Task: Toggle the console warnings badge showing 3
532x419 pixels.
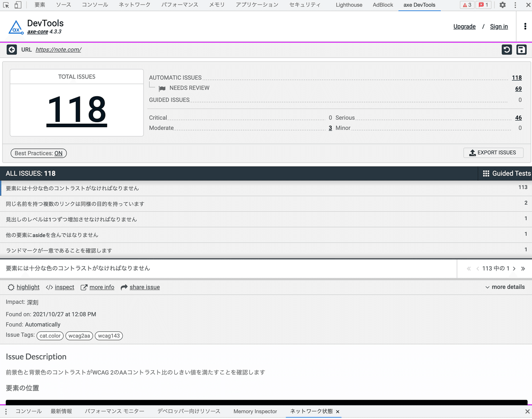Action: [x=467, y=5]
